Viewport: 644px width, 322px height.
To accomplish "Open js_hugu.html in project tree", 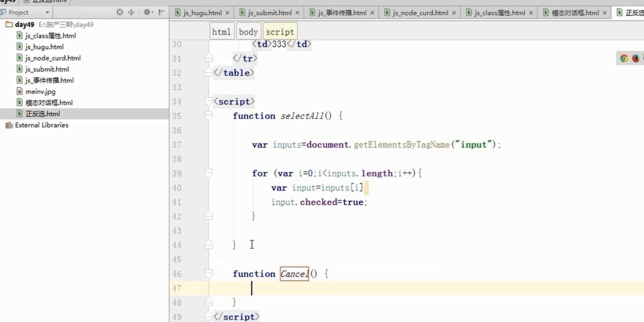I will click(x=44, y=47).
